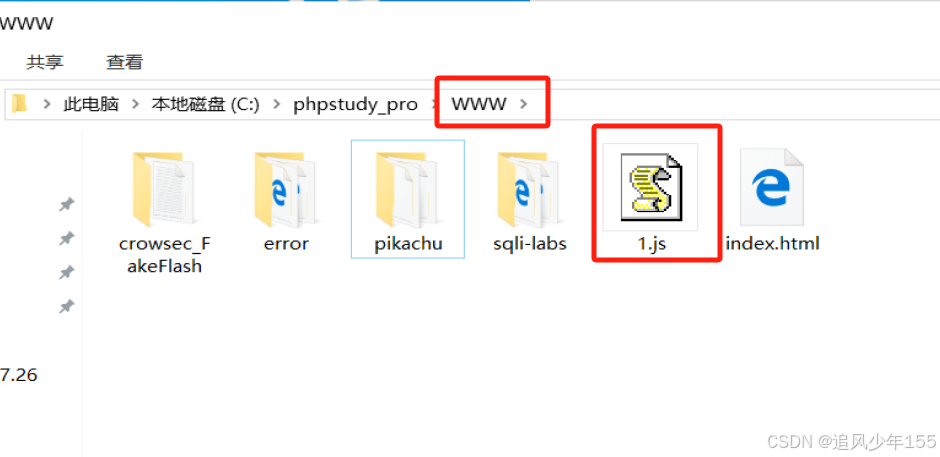Switch to the 共享 ribbon tab
Viewport: 940px width, 457px height.
(45, 61)
